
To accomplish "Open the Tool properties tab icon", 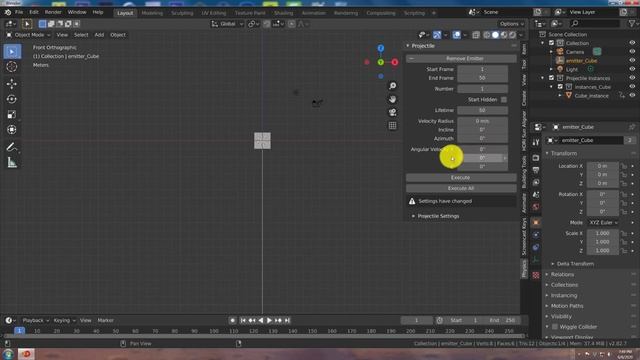I will tap(536, 142).
